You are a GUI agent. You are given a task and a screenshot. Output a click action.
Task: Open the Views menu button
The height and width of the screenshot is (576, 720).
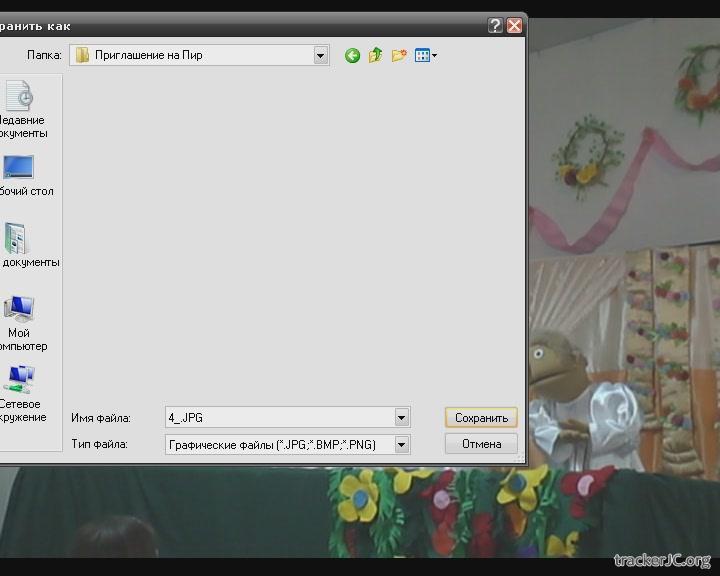click(x=426, y=56)
